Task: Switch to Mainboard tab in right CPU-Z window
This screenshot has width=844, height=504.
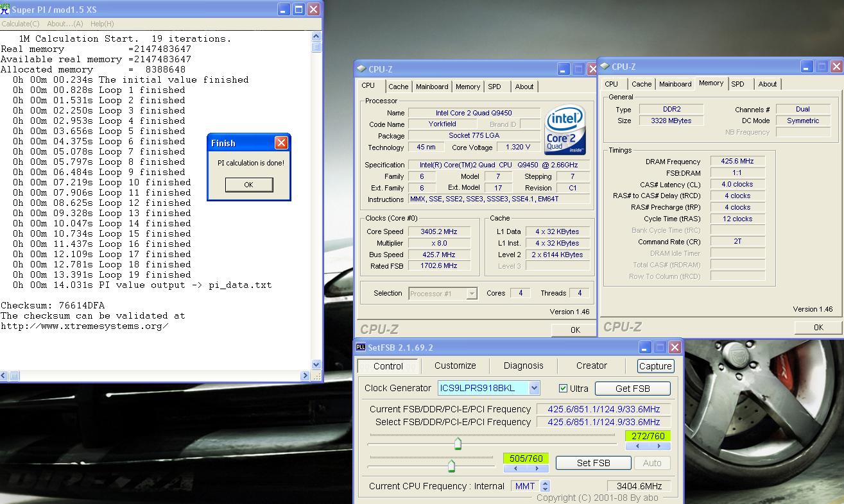Action: pos(675,84)
